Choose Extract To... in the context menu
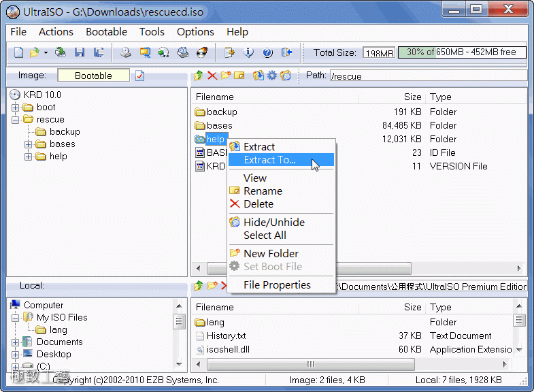 [282, 160]
